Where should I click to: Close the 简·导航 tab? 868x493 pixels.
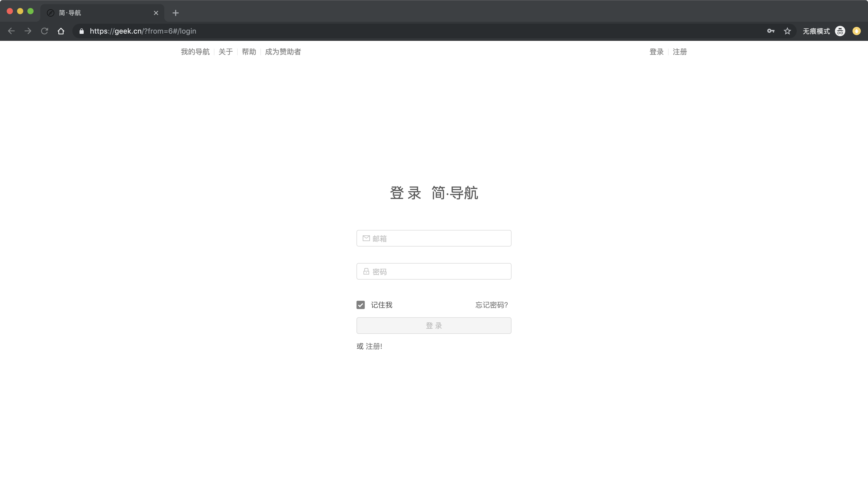click(x=156, y=13)
